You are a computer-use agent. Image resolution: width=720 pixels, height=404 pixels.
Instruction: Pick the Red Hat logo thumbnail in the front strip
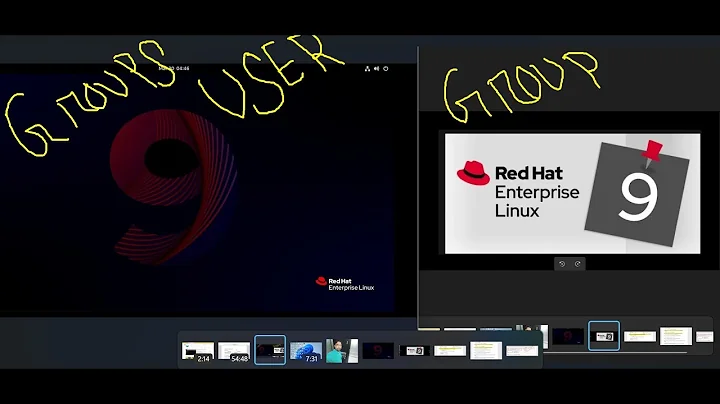[414, 351]
